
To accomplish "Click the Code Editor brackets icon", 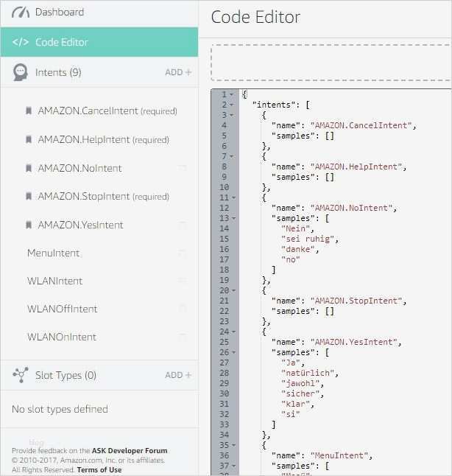I will click(21, 42).
